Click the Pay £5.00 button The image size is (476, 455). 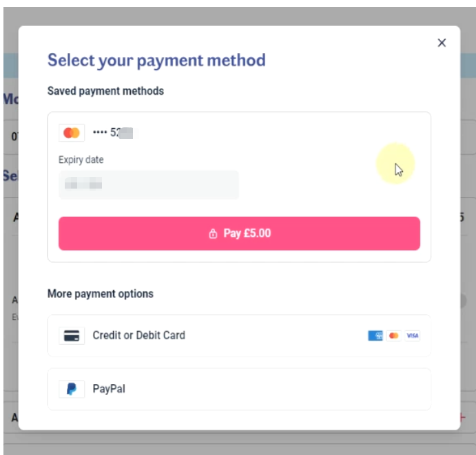(239, 233)
